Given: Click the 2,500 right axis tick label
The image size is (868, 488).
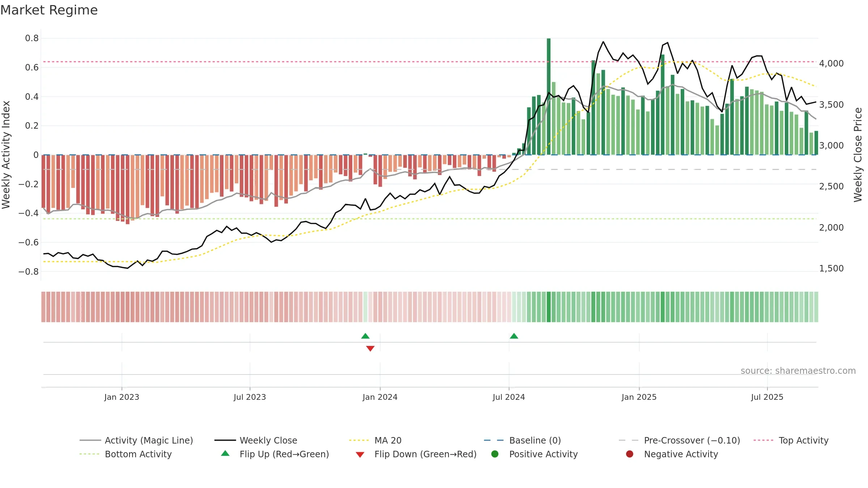Looking at the screenshot, I should tap(831, 187).
